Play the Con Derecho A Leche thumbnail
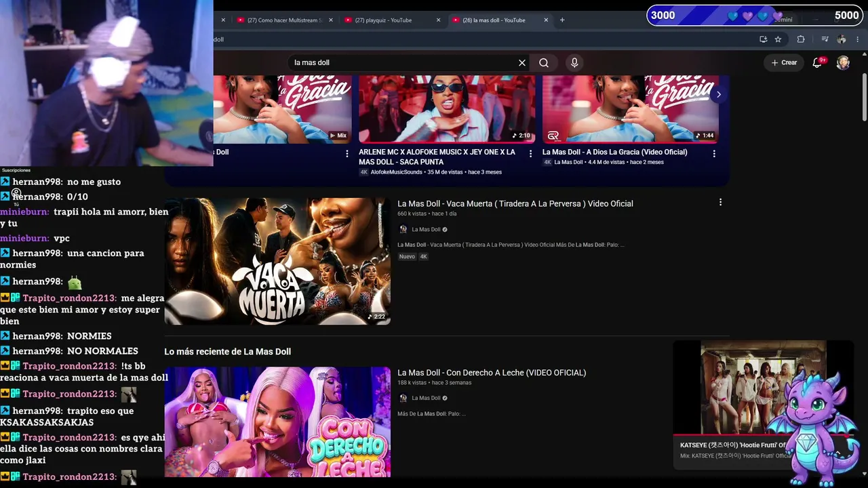Screen dimensions: 868x488 [x=277, y=422]
